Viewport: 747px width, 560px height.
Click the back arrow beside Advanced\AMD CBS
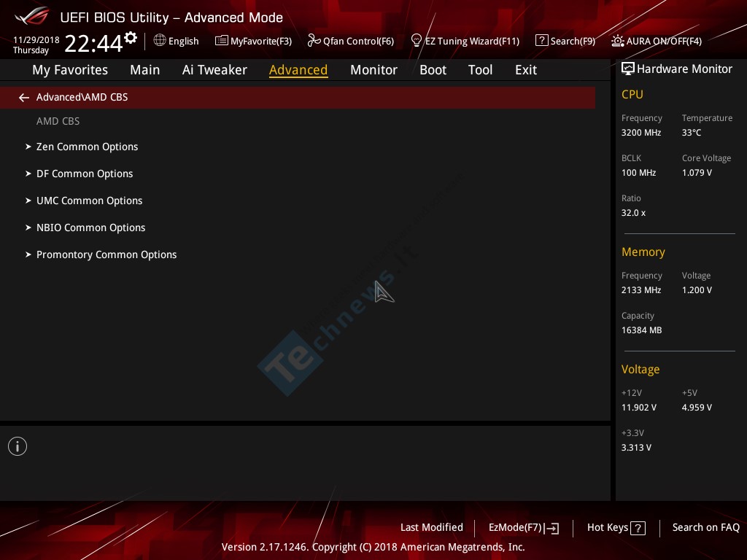click(24, 98)
